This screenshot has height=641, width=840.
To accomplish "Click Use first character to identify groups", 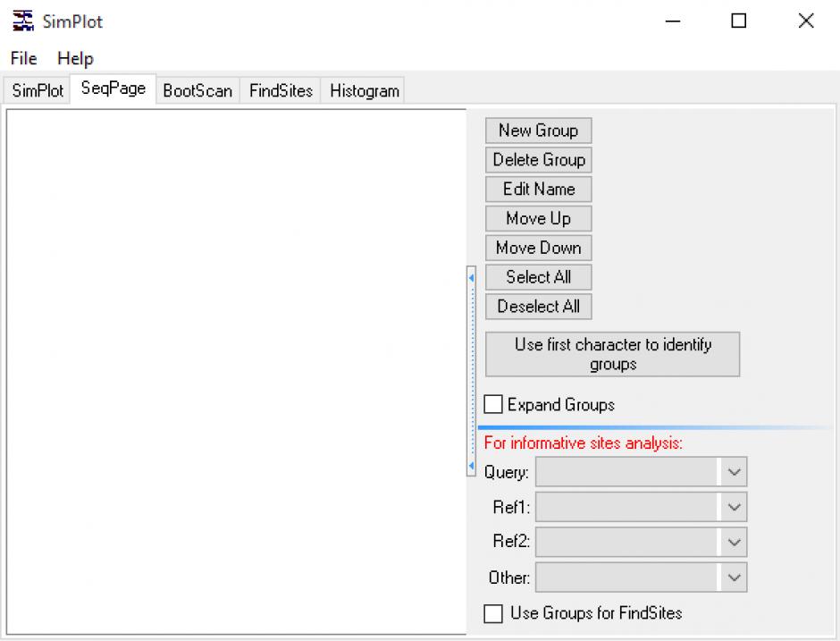I will [x=612, y=354].
